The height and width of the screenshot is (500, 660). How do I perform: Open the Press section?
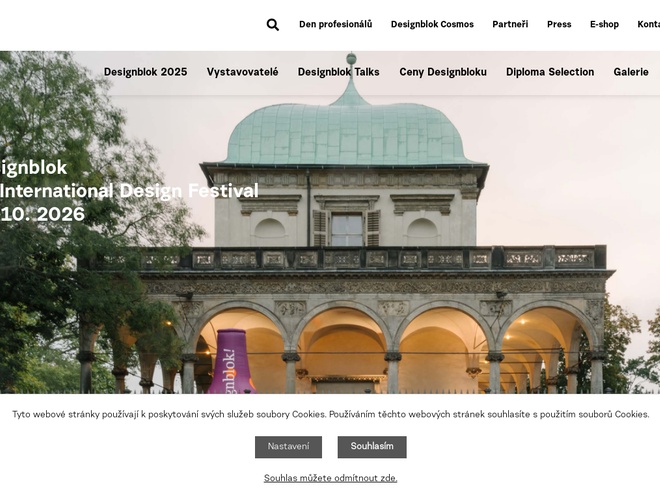tap(559, 24)
